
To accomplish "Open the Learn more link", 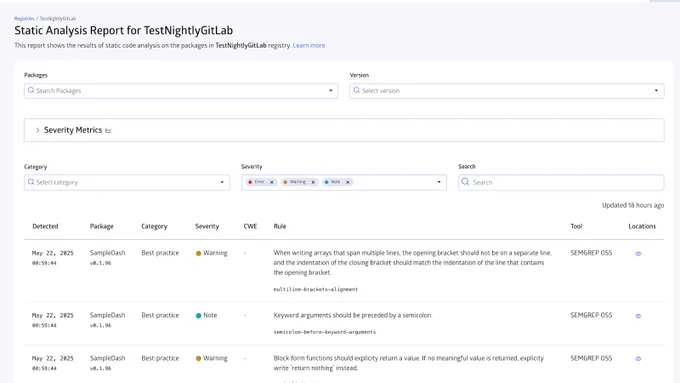I will pyautogui.click(x=309, y=45).
